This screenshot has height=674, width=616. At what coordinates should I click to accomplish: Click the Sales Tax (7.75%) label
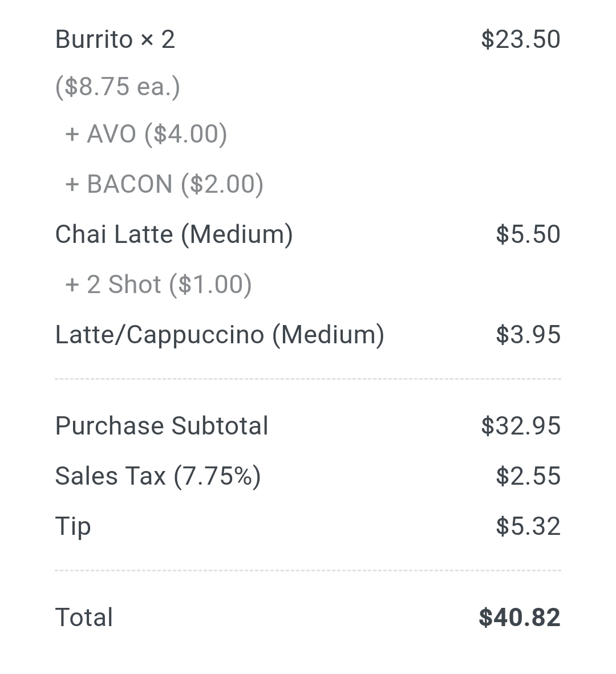click(x=158, y=476)
